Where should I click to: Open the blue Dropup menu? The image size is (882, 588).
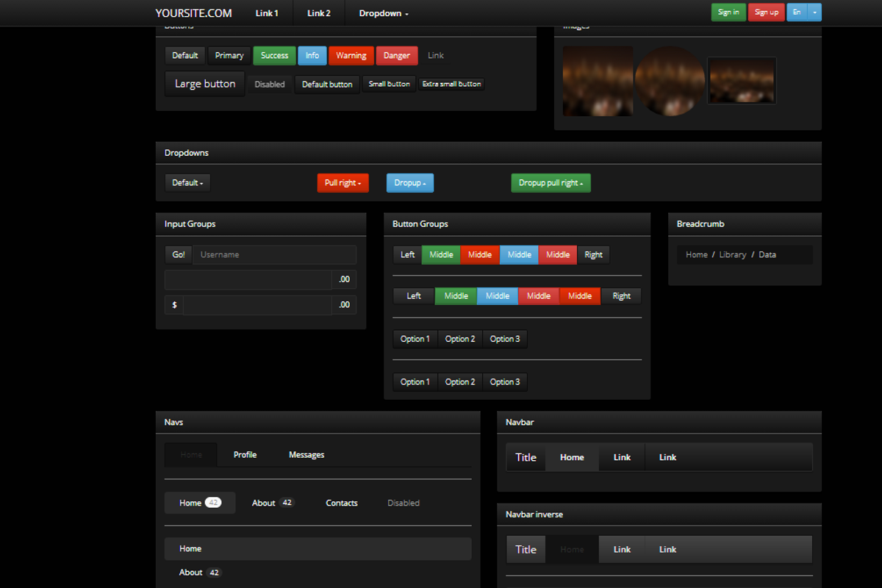coord(409,182)
